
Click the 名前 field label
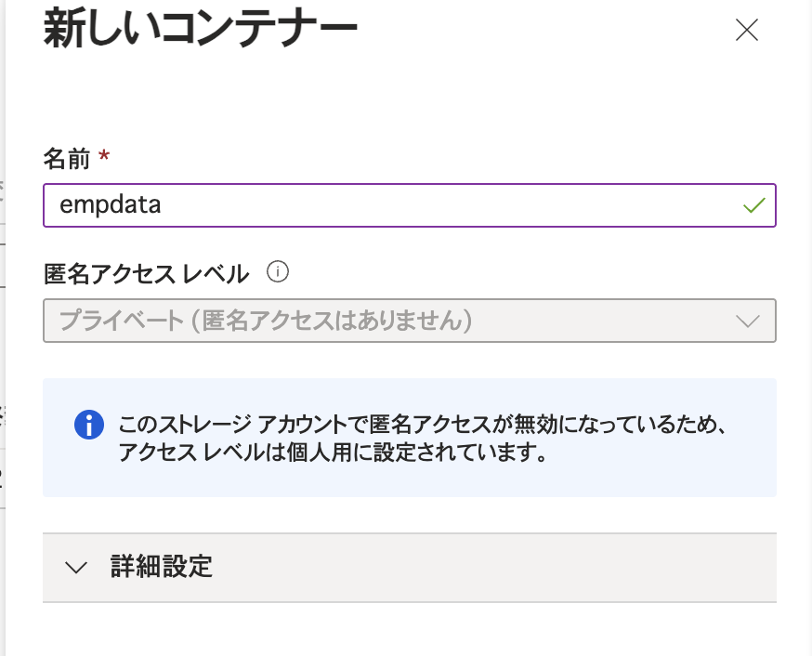65,157
